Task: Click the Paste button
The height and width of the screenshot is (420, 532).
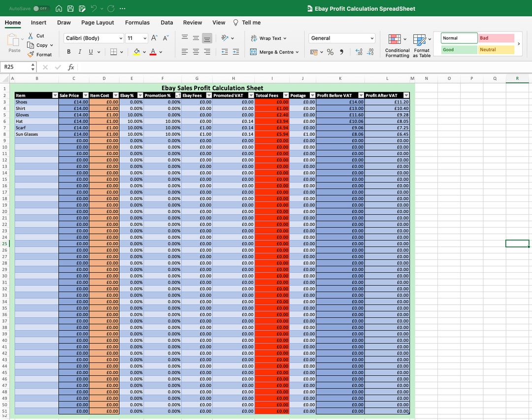Action: (x=14, y=43)
